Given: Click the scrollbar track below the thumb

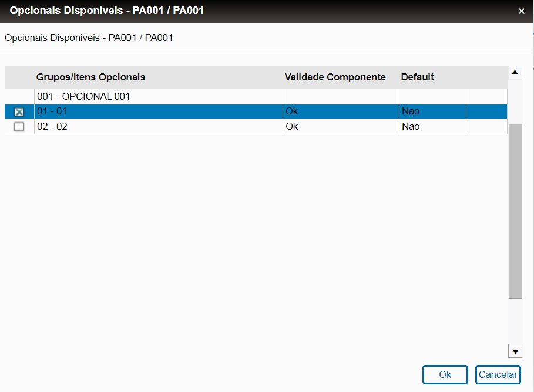Looking at the screenshot, I should [515, 323].
